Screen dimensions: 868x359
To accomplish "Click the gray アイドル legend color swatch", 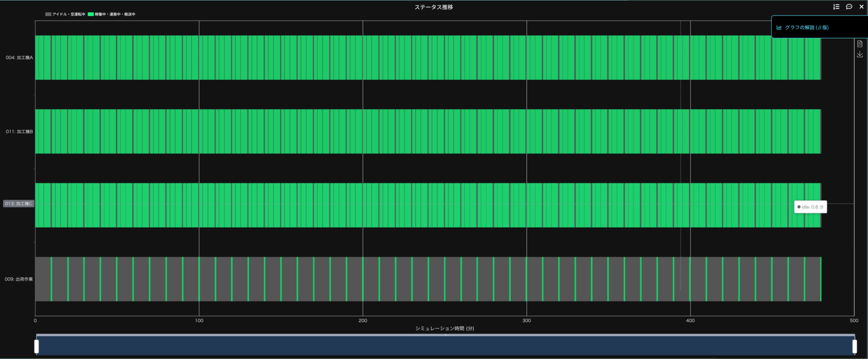I will click(48, 14).
